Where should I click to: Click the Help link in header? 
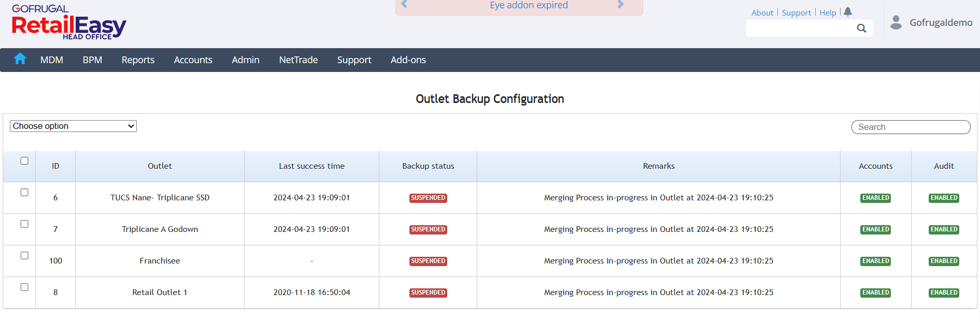tap(828, 13)
